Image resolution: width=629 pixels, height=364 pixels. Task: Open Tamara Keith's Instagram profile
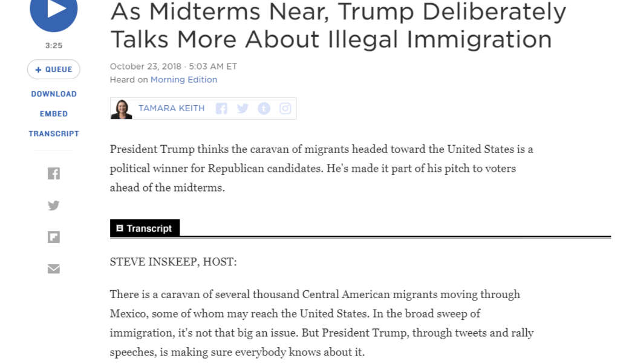point(284,108)
